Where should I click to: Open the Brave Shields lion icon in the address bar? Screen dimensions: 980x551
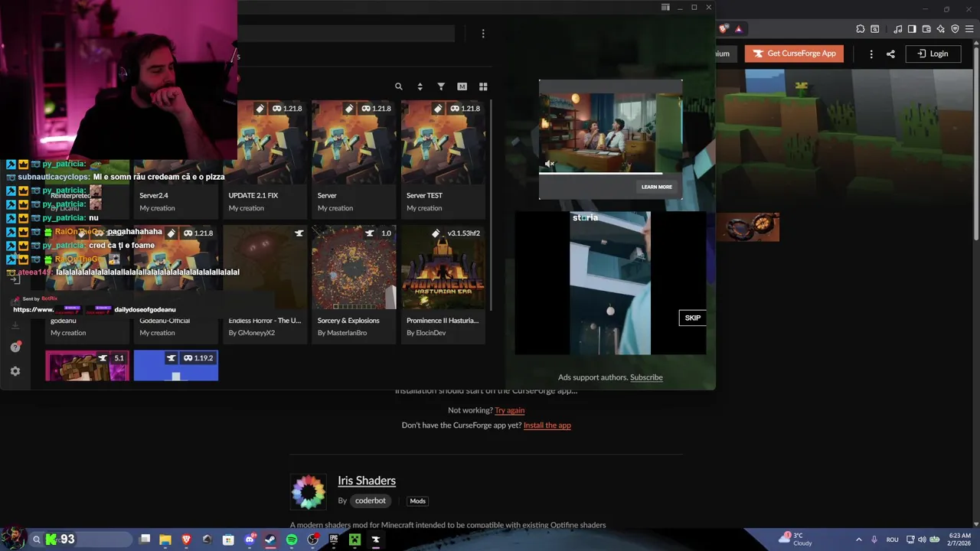pos(724,29)
